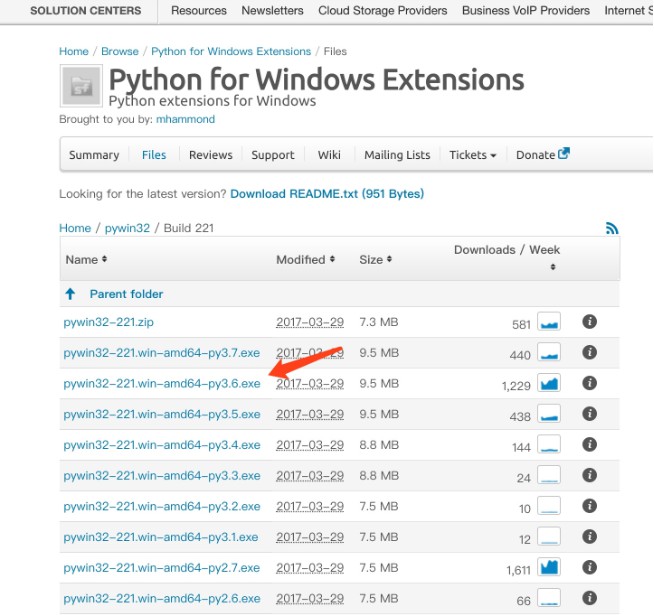Click Home in the file path breadcrumb
Image resolution: width=654 pixels, height=615 pixels.
(x=75, y=228)
